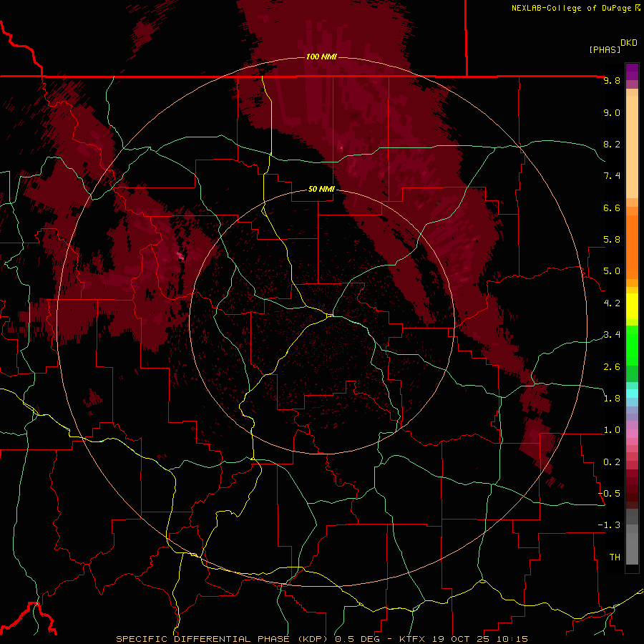Click the 9.0 value on color scale
This screenshot has height=644, width=644.
(612, 112)
